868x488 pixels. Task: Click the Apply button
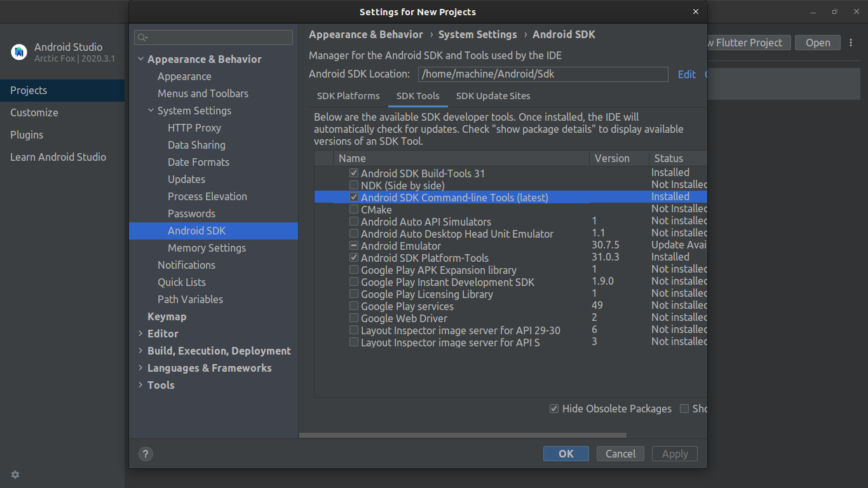675,454
